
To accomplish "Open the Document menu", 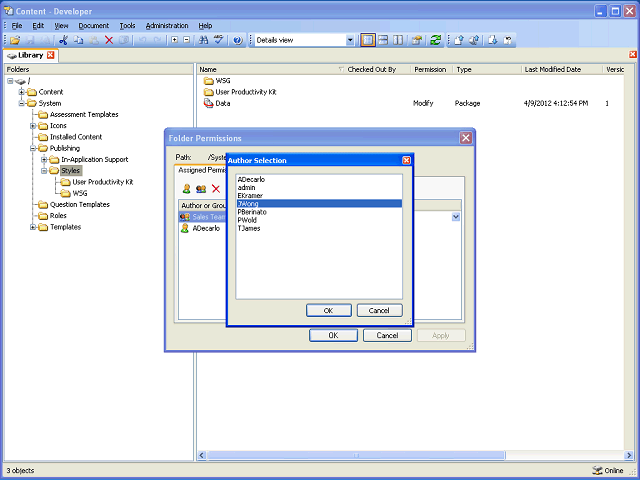I will click(x=93, y=26).
